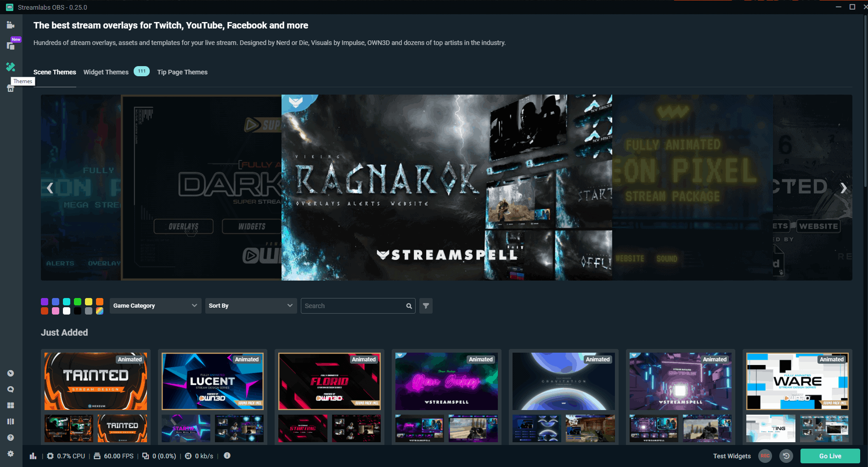
Task: Open the Store icon in the sidebar
Action: coord(11,88)
